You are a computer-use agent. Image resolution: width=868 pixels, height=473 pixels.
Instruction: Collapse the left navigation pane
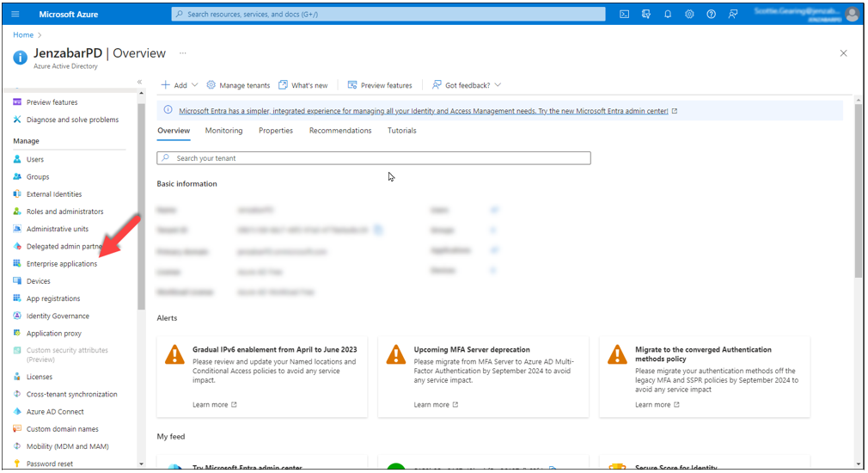[x=139, y=82]
